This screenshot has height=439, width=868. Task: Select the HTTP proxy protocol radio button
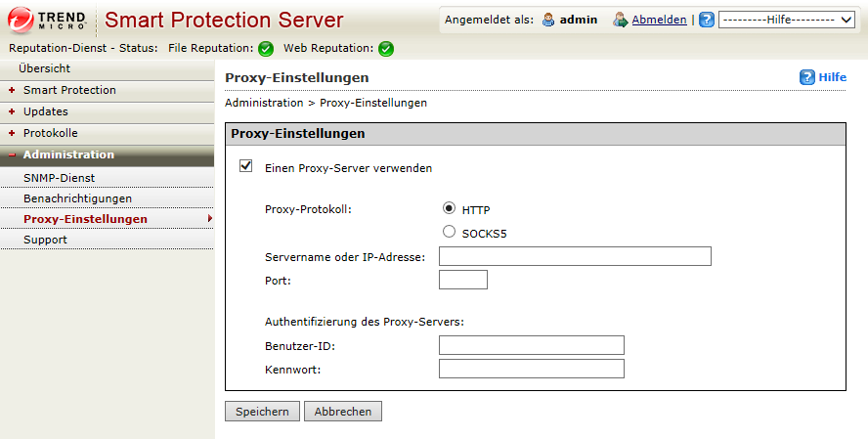click(x=450, y=208)
